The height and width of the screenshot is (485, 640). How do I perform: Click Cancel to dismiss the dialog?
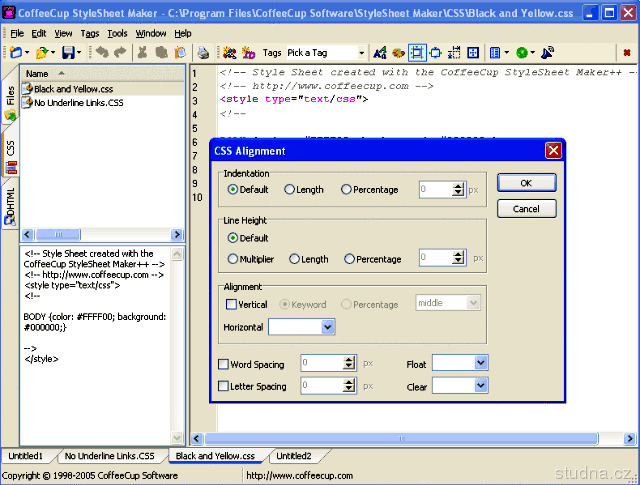pyautogui.click(x=526, y=209)
